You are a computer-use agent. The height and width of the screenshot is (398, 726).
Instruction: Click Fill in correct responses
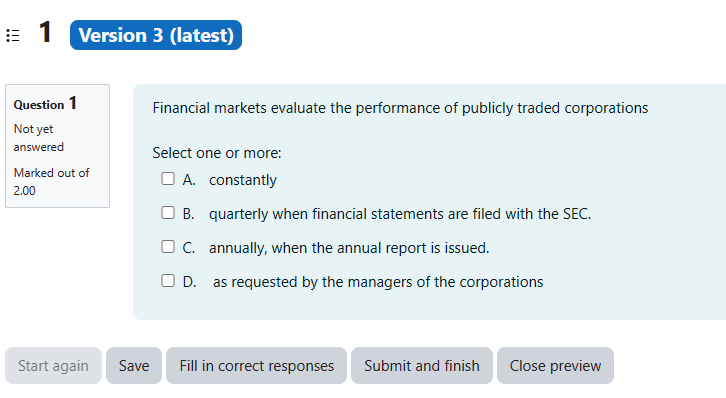tap(257, 366)
